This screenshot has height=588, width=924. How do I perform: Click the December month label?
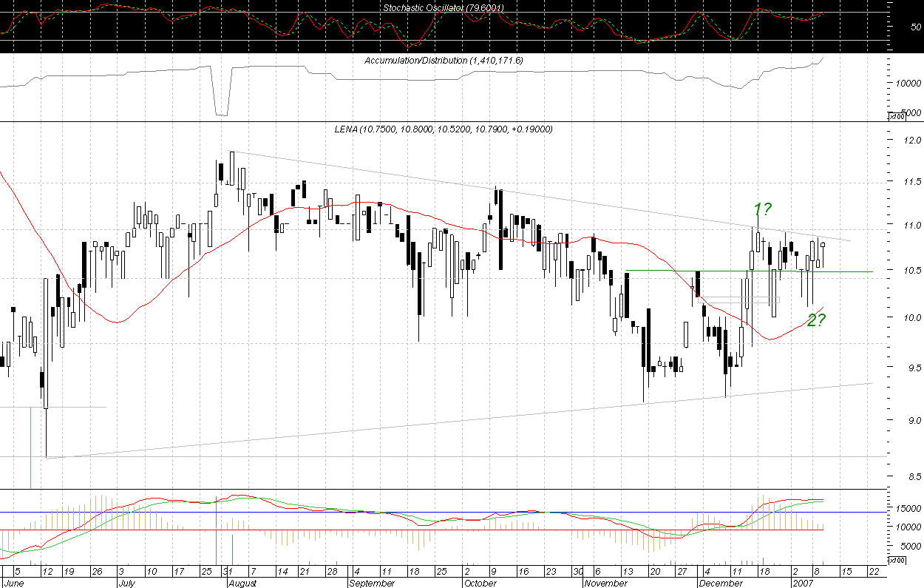coord(721,583)
